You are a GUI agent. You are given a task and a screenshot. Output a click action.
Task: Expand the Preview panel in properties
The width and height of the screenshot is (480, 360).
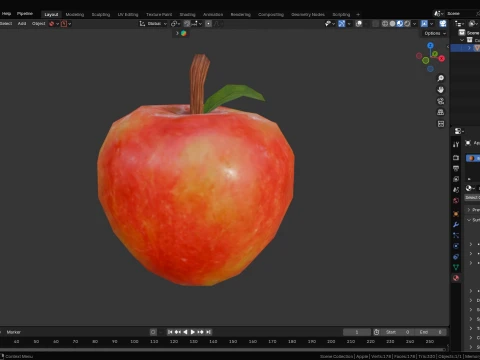coord(469,210)
